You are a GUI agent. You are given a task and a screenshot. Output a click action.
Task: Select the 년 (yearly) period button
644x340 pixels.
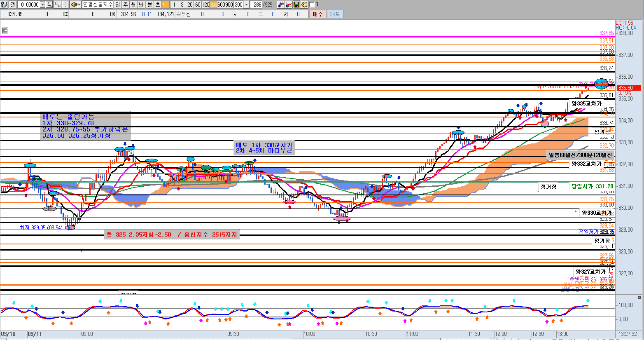(x=141, y=5)
